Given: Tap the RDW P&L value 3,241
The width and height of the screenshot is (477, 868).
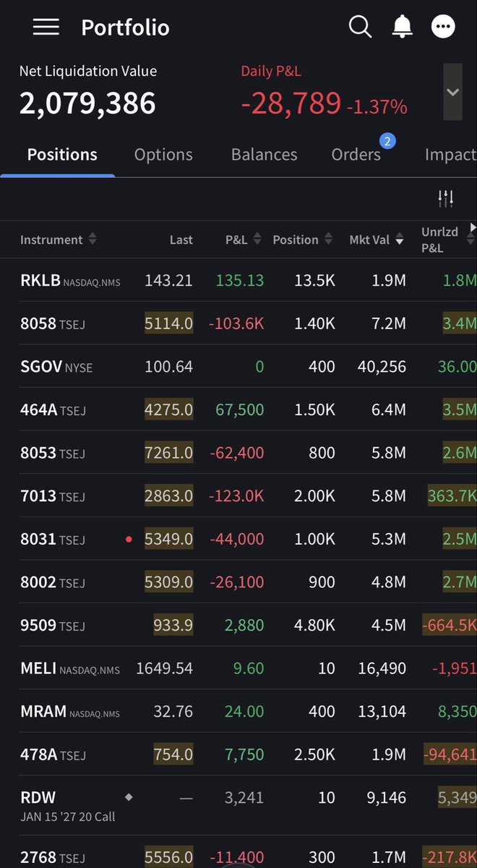Looking at the screenshot, I should click(x=244, y=797).
